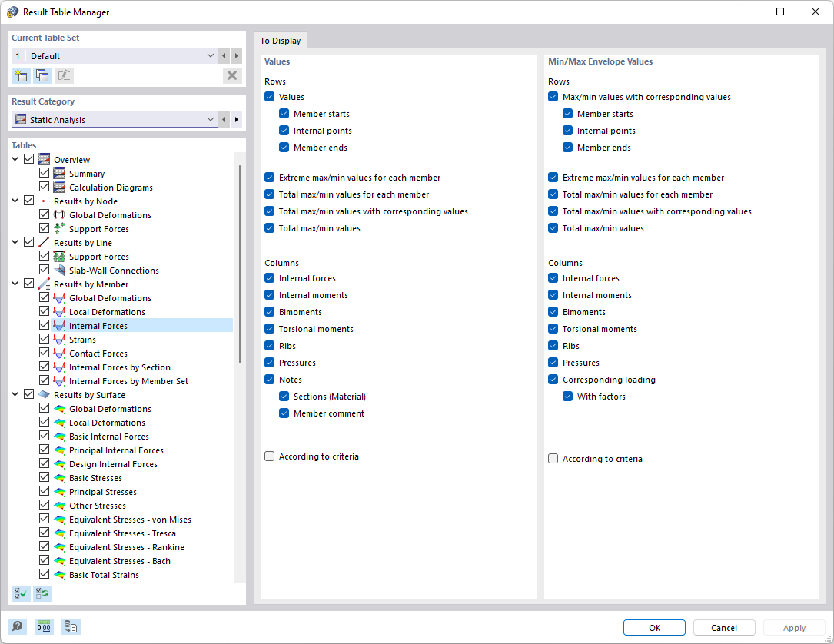
Task: Disable the Biomoments column under Values
Action: [x=269, y=311]
